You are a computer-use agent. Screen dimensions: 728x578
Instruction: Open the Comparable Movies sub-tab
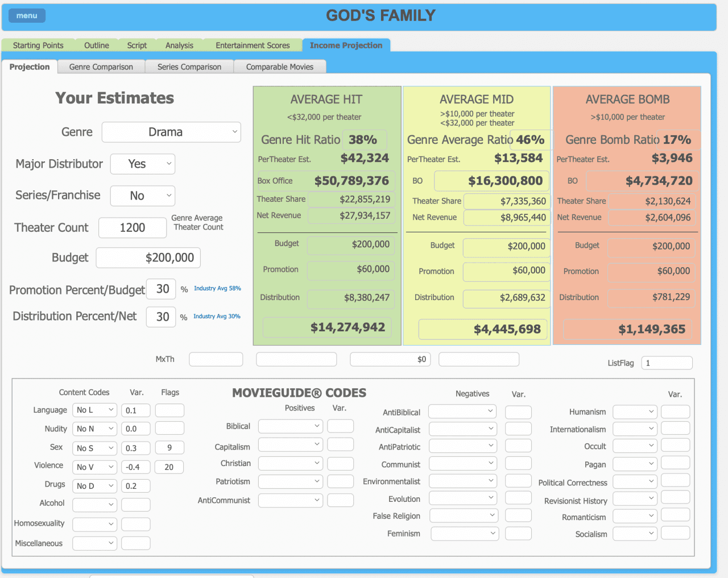[x=279, y=67]
